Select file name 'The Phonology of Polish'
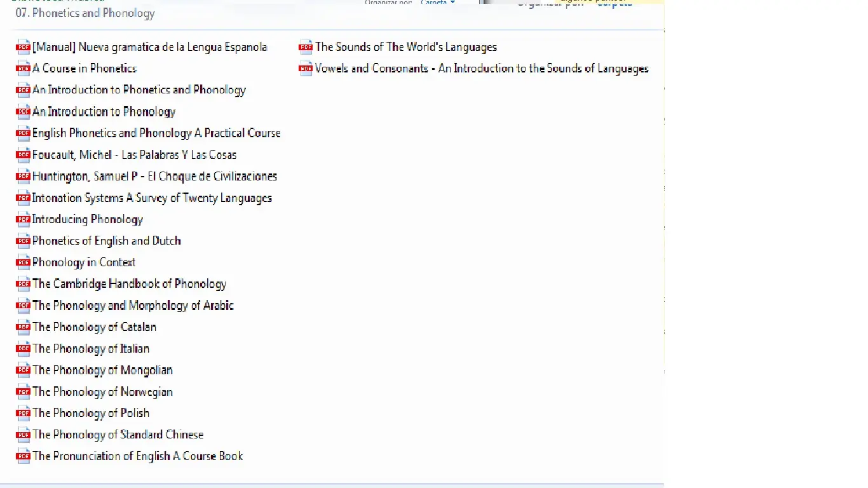 coord(91,413)
